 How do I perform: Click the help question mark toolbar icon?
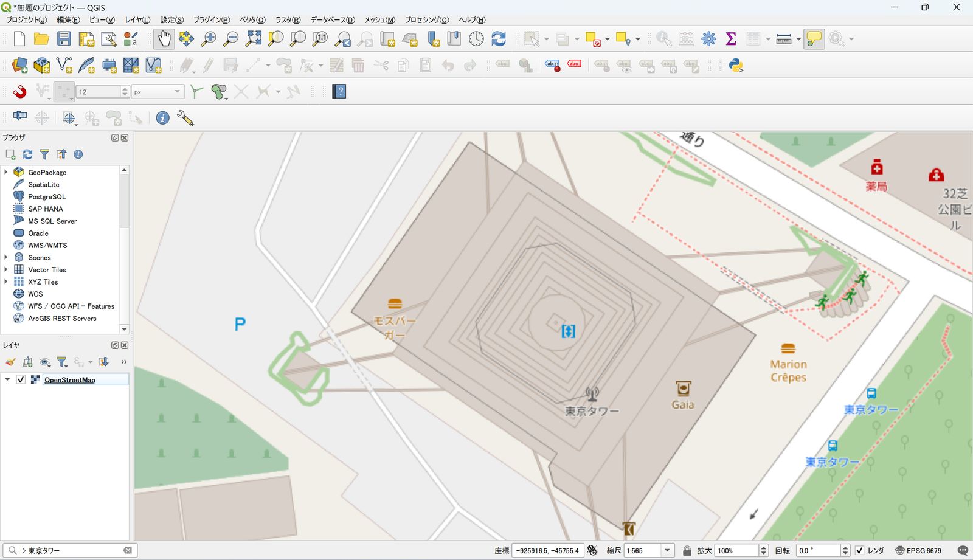click(x=339, y=91)
